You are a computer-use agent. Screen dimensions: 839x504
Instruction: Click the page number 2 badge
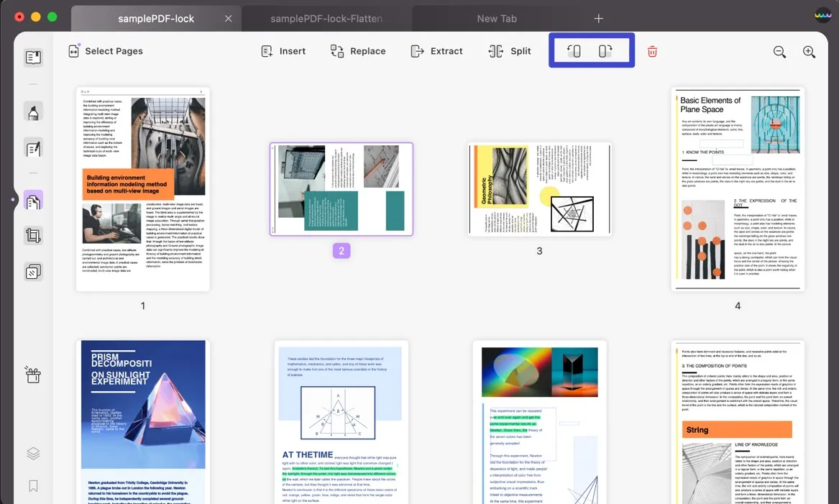(341, 251)
